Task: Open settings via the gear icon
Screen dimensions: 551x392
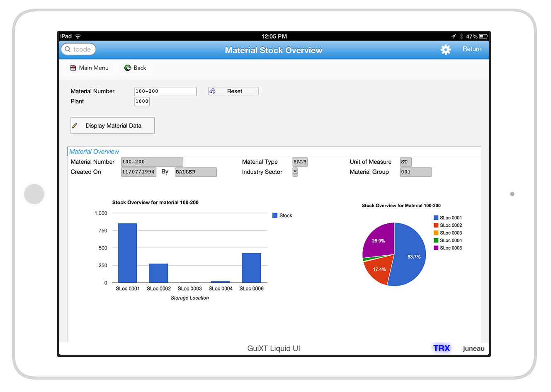Action: pyautogui.click(x=445, y=50)
